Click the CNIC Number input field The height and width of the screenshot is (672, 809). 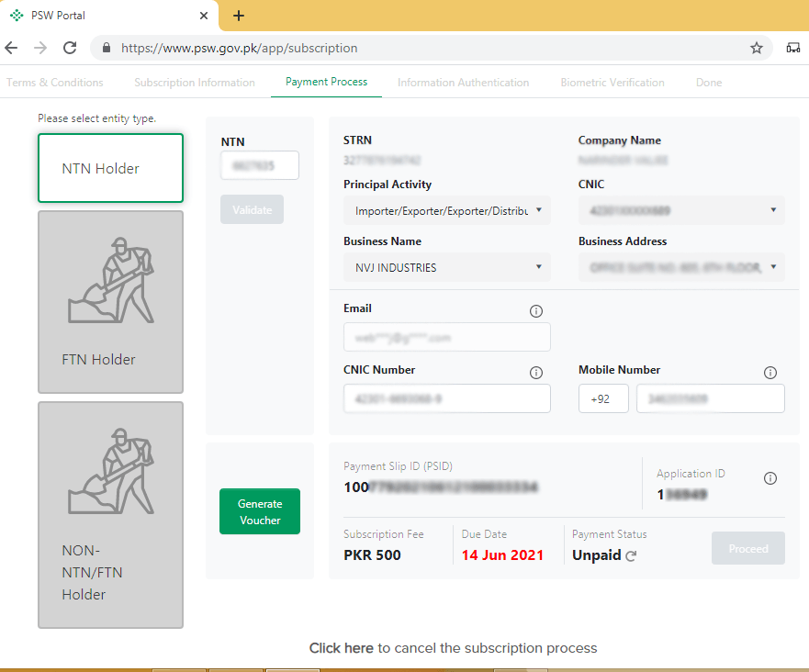tap(447, 398)
